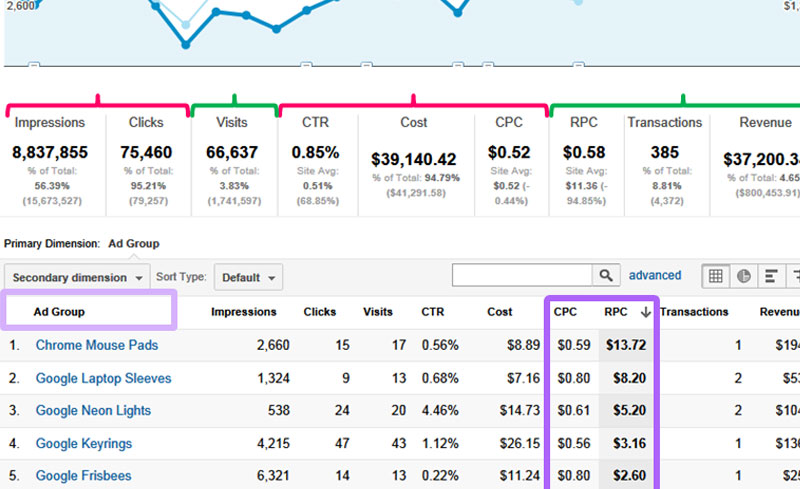800x489 pixels.
Task: Sort table by Cost column header
Action: pos(499,312)
